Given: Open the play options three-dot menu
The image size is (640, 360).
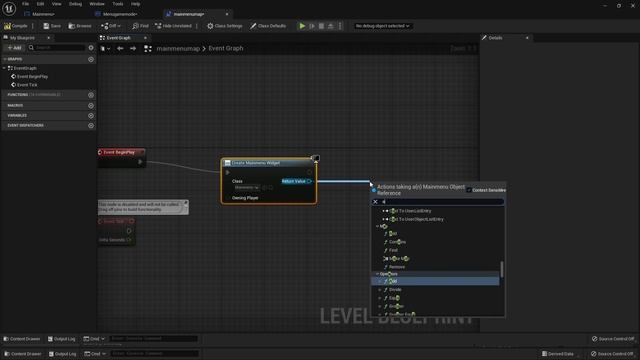Looking at the screenshot, I should pos(340,26).
